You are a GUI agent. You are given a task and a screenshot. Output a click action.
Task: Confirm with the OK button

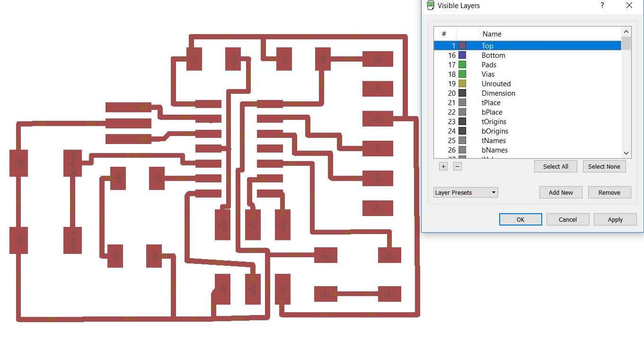click(520, 219)
